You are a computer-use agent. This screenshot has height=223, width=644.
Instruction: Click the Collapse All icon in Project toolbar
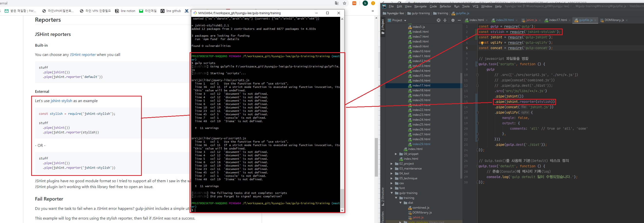[445, 20]
